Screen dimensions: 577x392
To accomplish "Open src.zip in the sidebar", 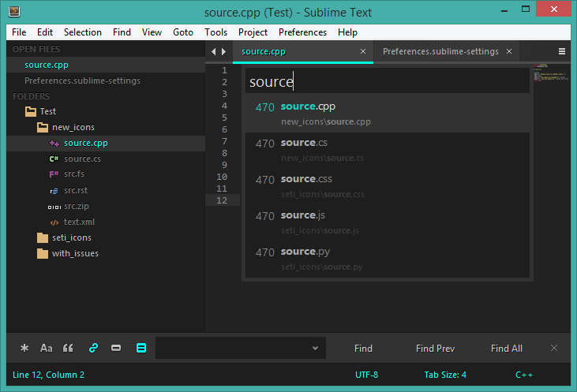I will [x=77, y=207].
